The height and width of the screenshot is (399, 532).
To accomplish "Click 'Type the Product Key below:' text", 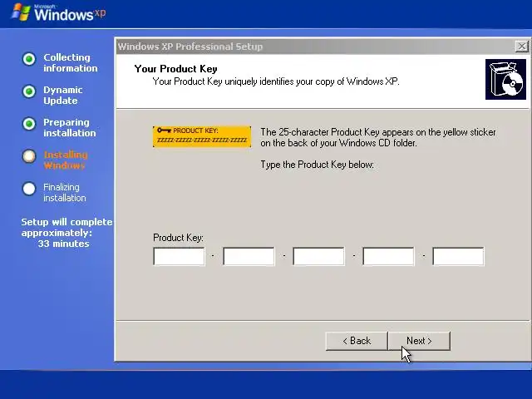I will [317, 165].
